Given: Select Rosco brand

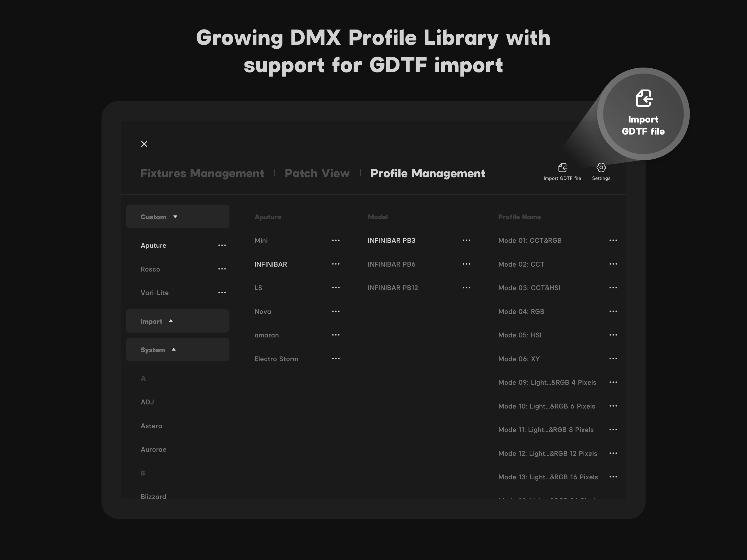Looking at the screenshot, I should point(150,269).
